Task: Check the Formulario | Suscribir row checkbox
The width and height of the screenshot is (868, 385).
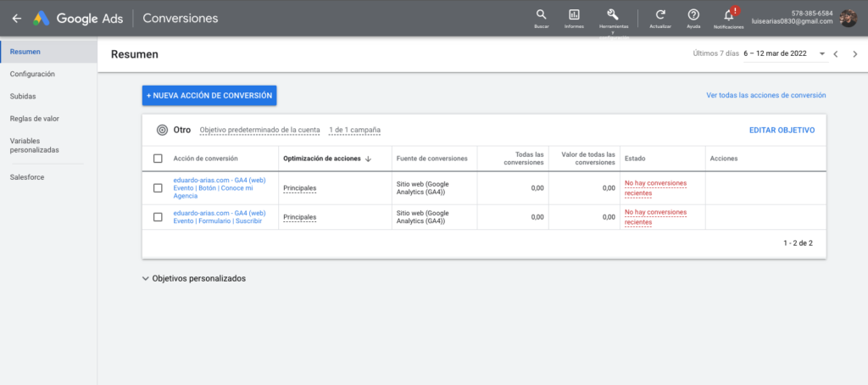Action: [x=158, y=217]
